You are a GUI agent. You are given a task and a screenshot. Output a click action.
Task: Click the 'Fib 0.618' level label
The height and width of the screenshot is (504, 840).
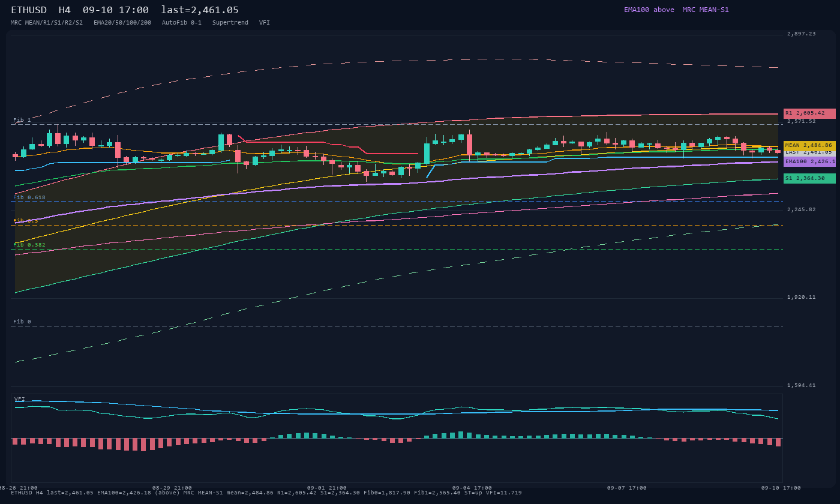(x=29, y=197)
